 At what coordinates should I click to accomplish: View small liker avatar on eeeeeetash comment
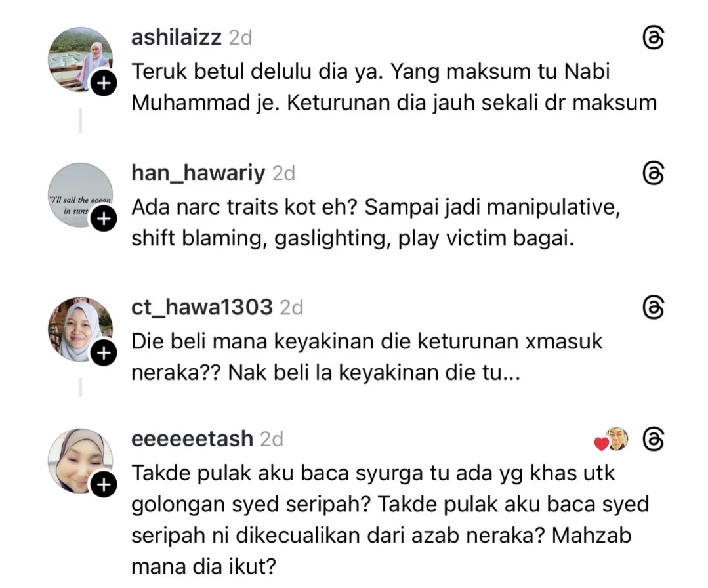(x=617, y=438)
